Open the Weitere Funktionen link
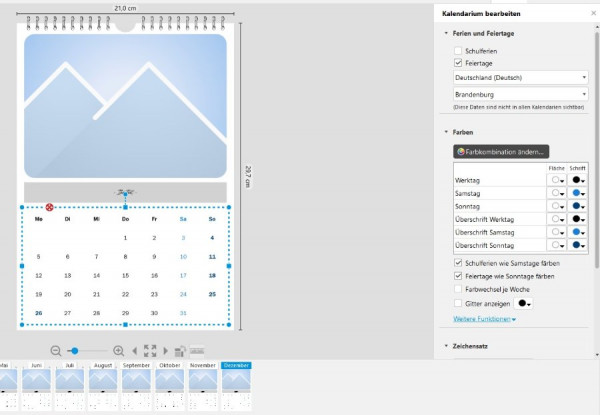This screenshot has height=415, width=600. (x=484, y=319)
